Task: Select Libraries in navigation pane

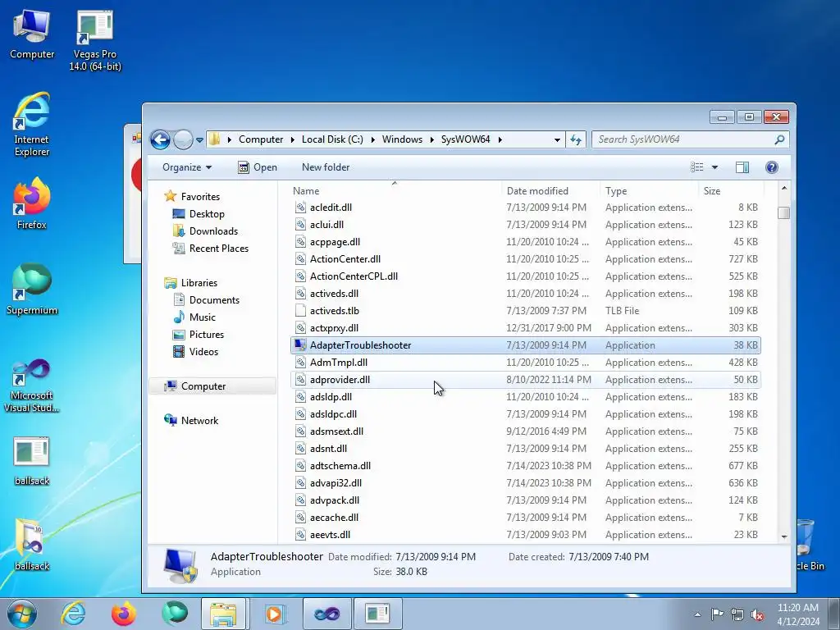Action: pyautogui.click(x=199, y=283)
